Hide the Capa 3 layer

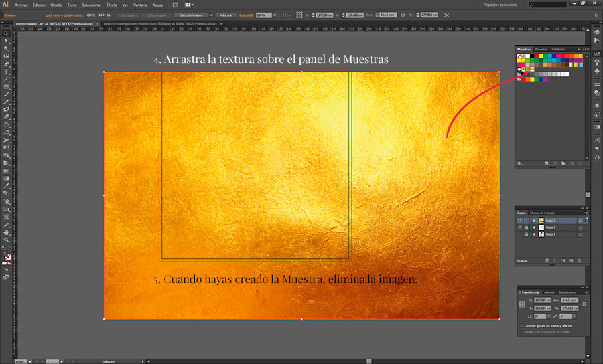tap(521, 227)
